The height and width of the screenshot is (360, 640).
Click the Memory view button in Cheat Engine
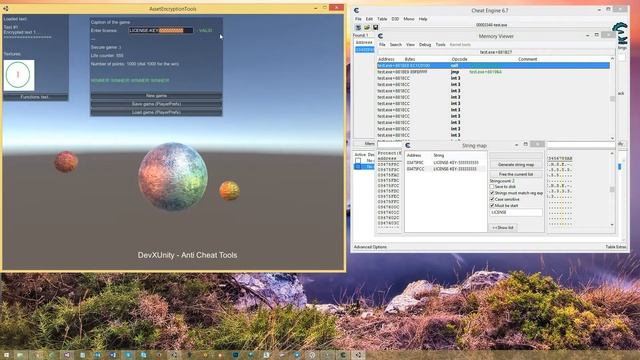(364, 144)
